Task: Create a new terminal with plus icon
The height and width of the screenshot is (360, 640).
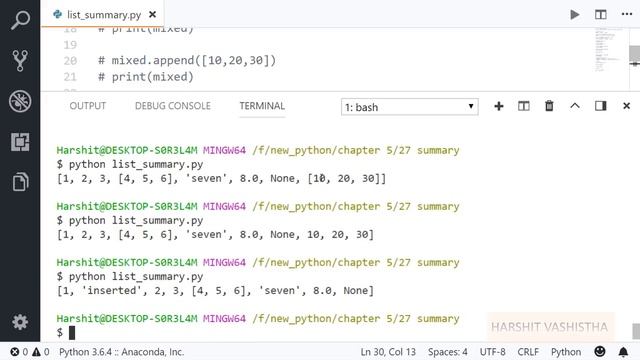Action: [x=498, y=106]
